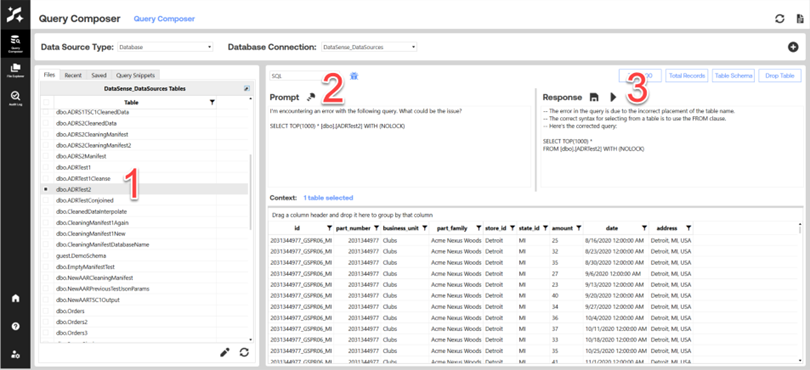Screen dimensions: 810x370
Task: Select the dbo.NewAARCleaningManifest row
Action: (145, 278)
